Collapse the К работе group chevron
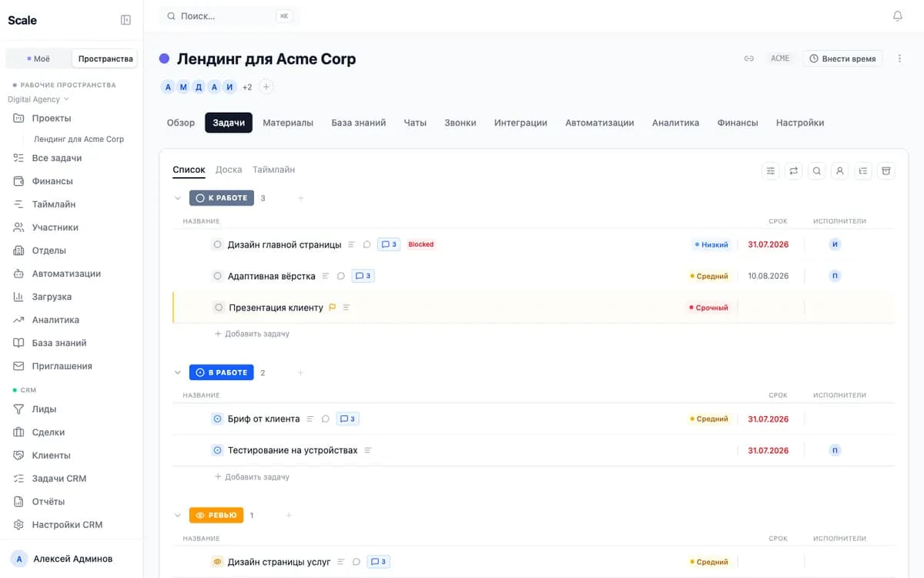 click(x=178, y=198)
